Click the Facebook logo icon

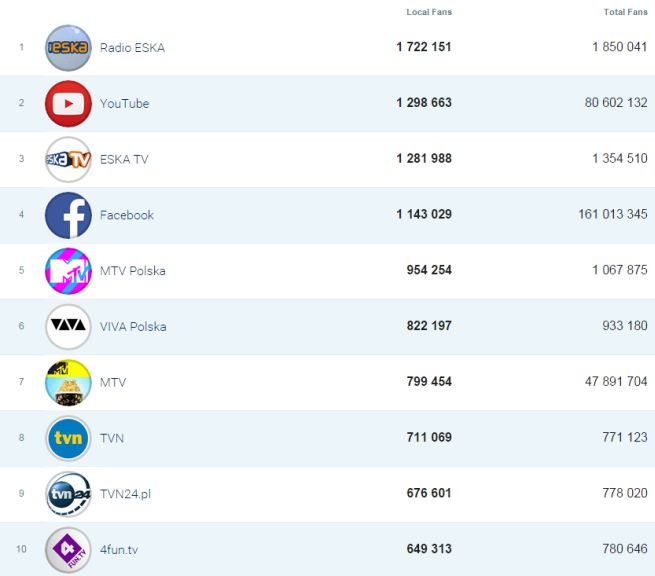tap(68, 215)
